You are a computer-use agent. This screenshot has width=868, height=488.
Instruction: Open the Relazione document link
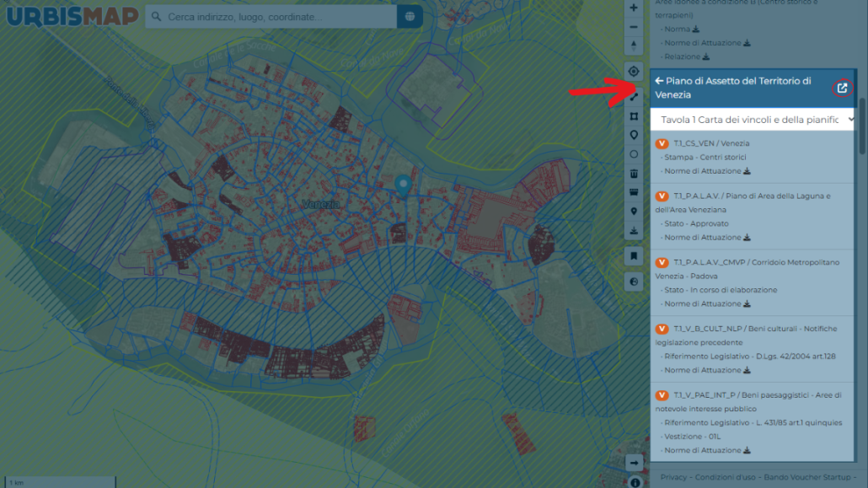(687, 56)
